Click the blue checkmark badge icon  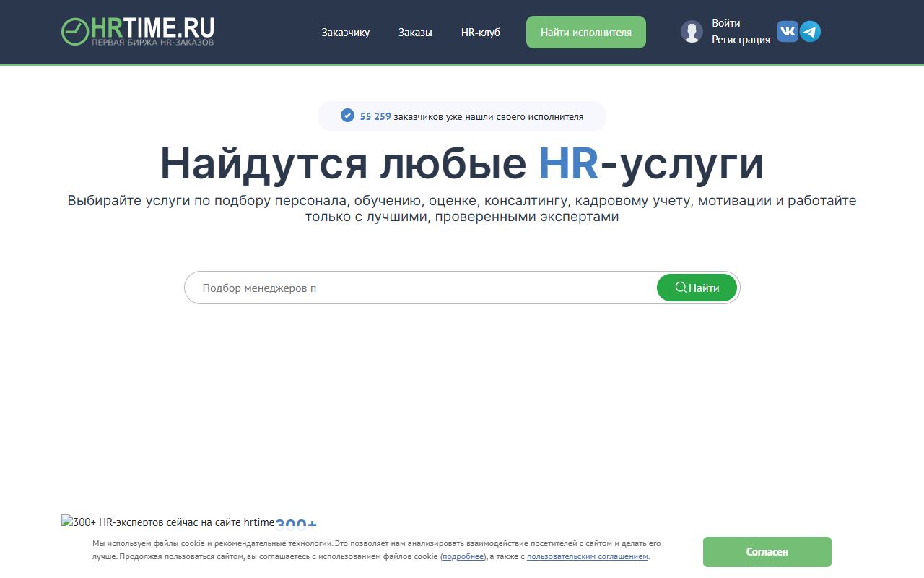pyautogui.click(x=347, y=116)
